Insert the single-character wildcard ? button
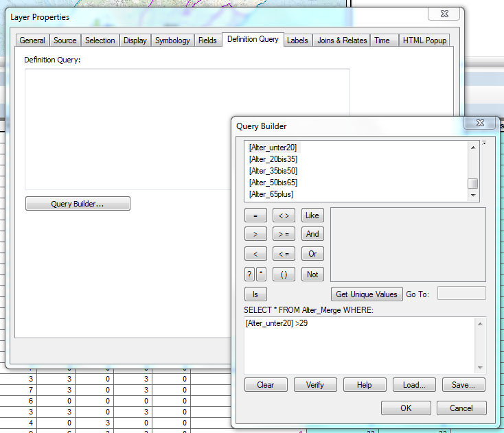The image size is (504, 433). 250,274
